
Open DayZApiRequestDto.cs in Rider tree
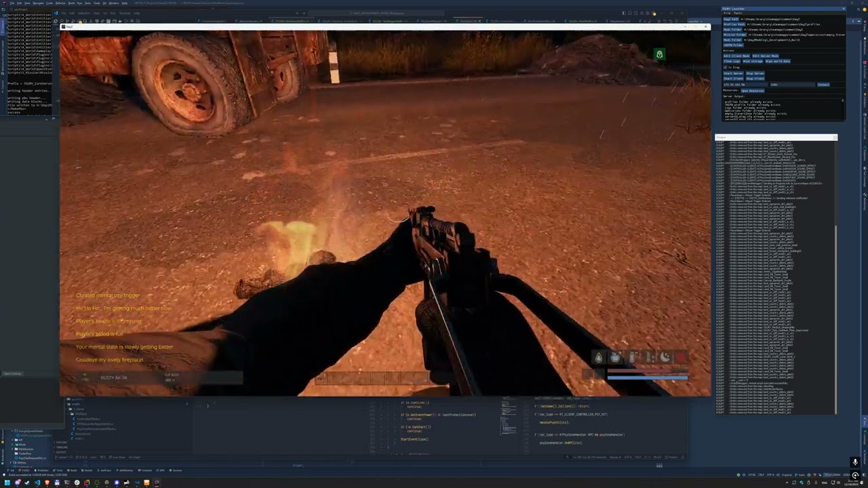tap(31, 458)
